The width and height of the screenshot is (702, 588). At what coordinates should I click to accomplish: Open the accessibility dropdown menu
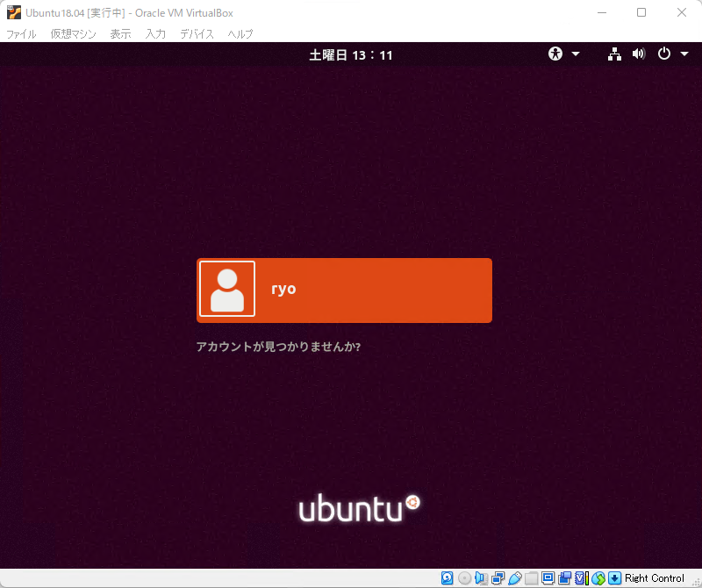577,54
